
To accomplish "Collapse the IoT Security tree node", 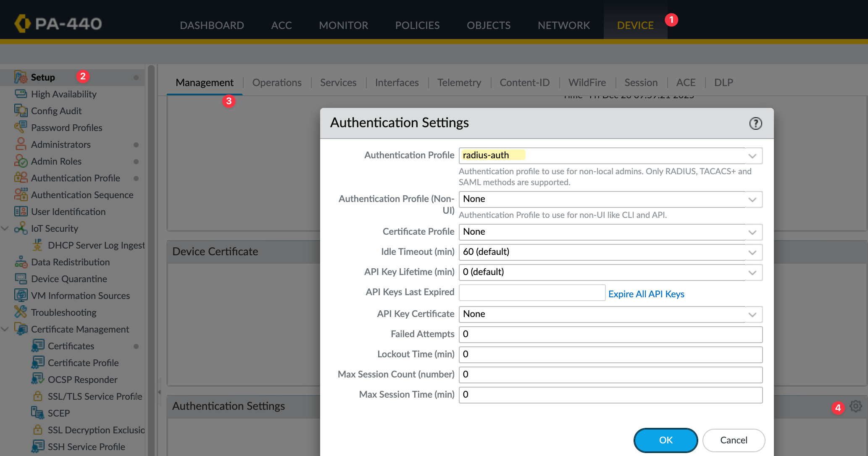I will coord(5,228).
